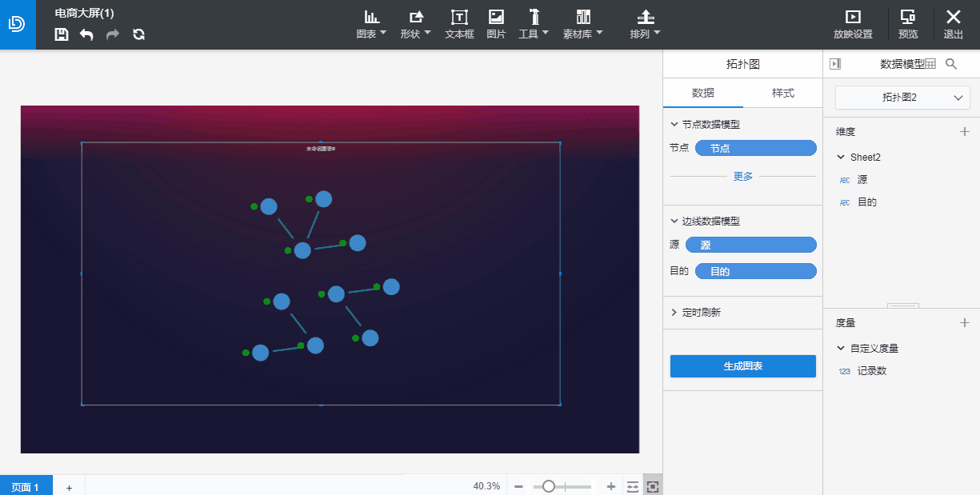This screenshot has width=980, height=495.
Task: Open the 拓扑图2 data model dropdown
Action: click(902, 98)
